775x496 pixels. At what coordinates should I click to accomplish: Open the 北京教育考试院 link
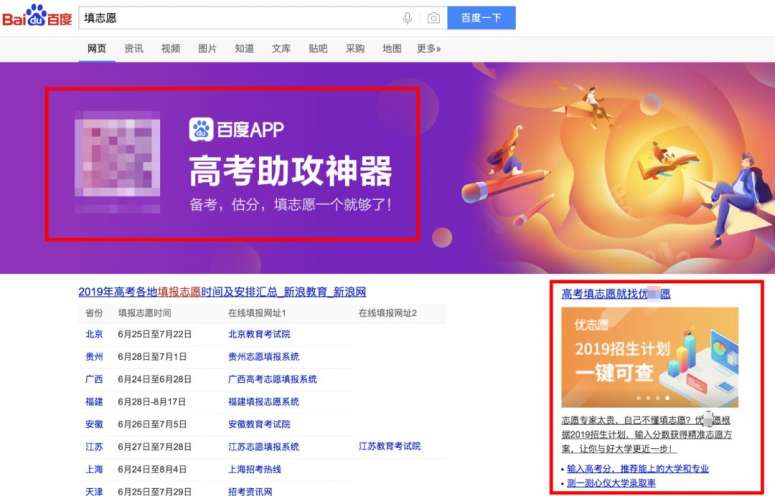[x=259, y=334]
